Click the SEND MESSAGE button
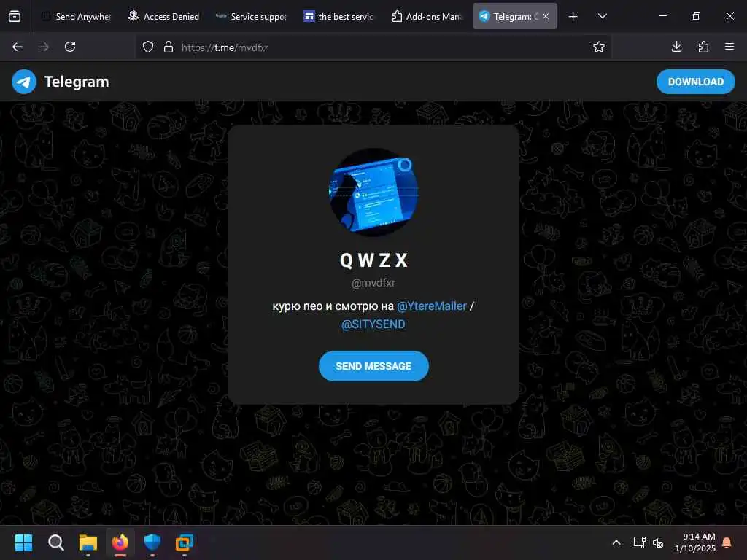Screen dimensions: 747x560 [x=373, y=366]
